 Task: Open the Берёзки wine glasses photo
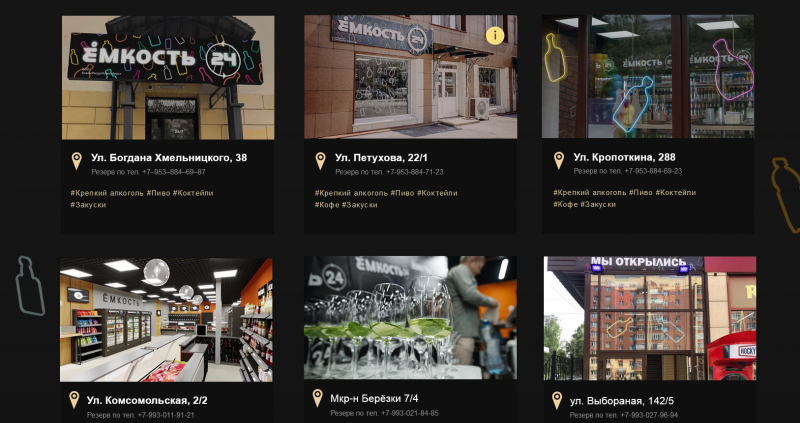410,317
